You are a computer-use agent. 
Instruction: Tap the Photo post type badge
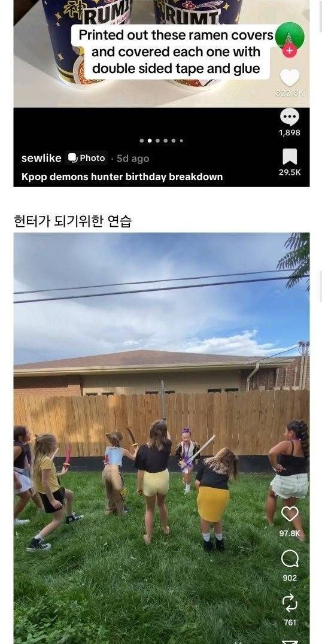click(86, 158)
